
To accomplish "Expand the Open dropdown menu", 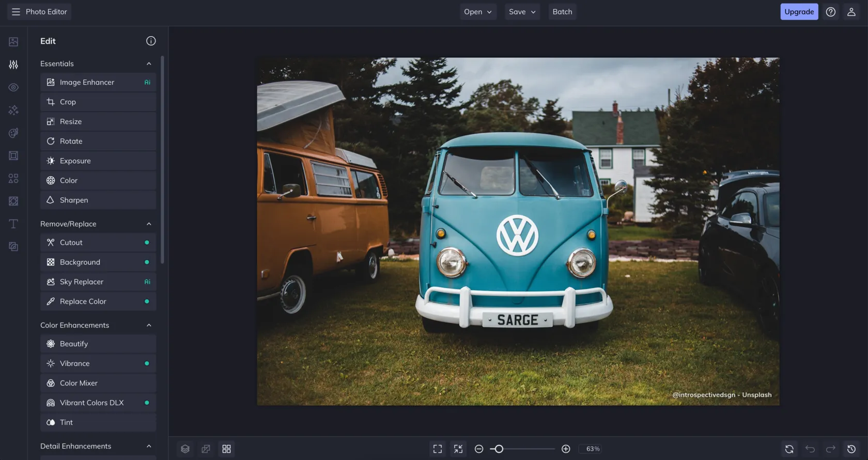I will (x=477, y=12).
